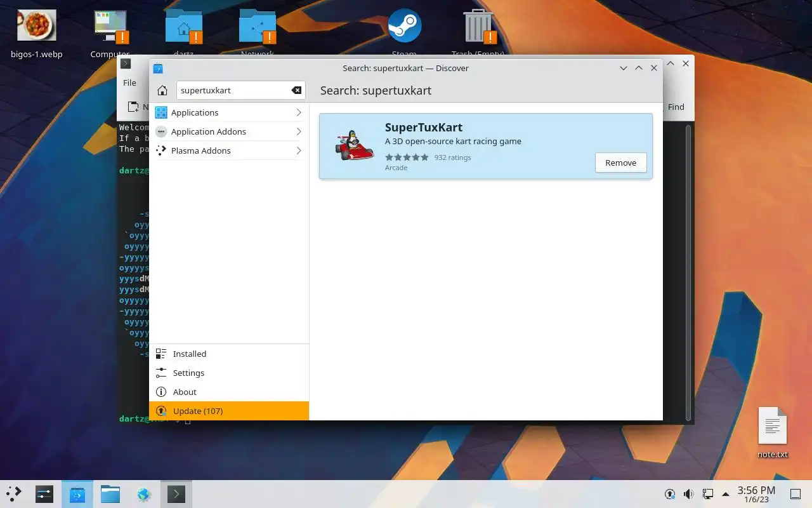Click the Application Addons dots icon
Screen dimensions: 812x508
161,131
